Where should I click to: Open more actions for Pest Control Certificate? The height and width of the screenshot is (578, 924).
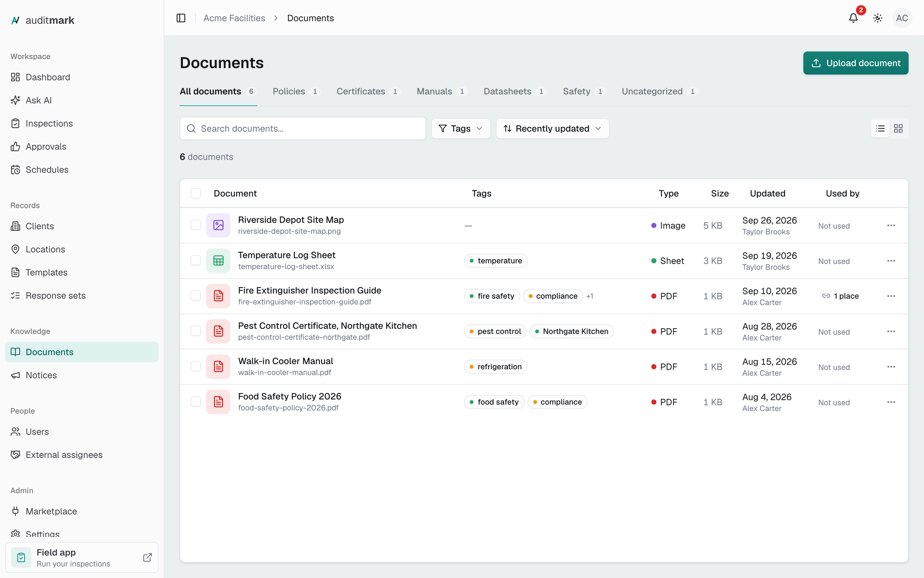(x=891, y=331)
